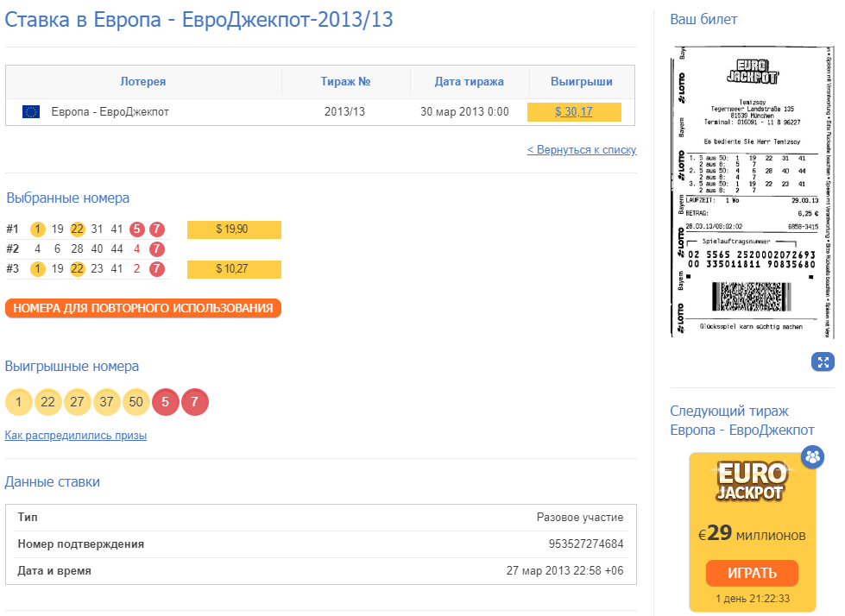Click red winning euro ball 5

coord(166,402)
